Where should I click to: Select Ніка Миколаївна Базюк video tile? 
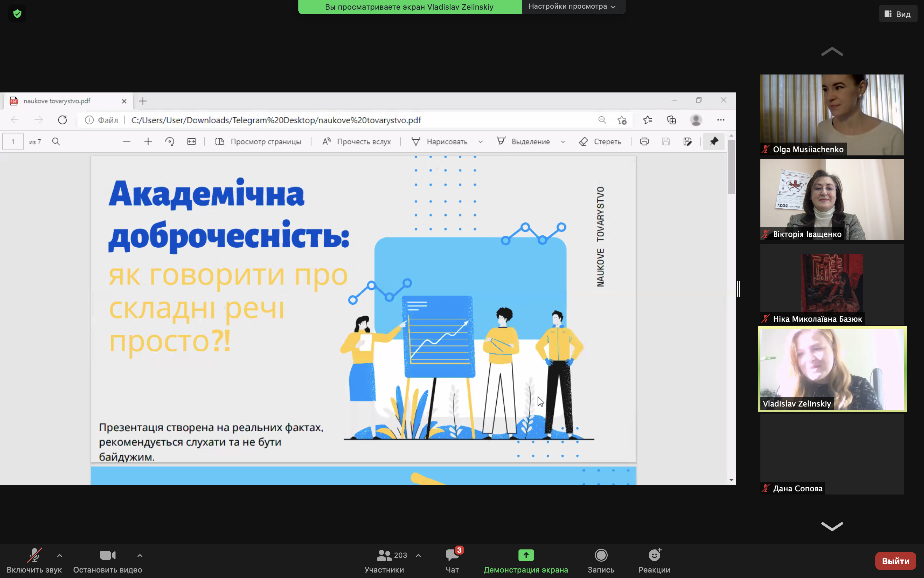click(x=832, y=285)
